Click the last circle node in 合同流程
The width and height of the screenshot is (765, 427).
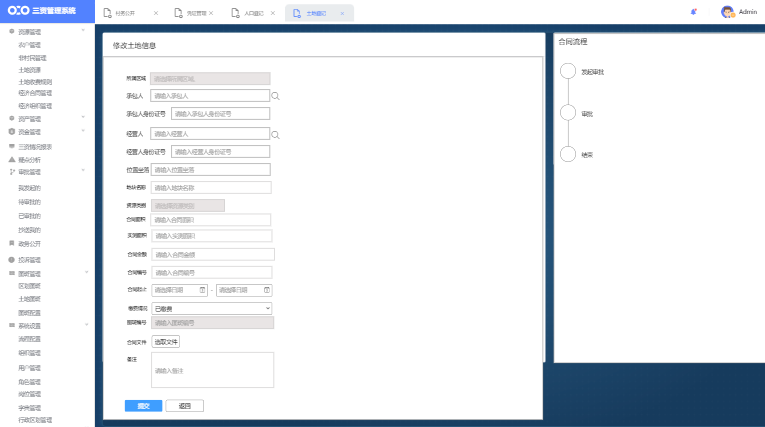569,154
